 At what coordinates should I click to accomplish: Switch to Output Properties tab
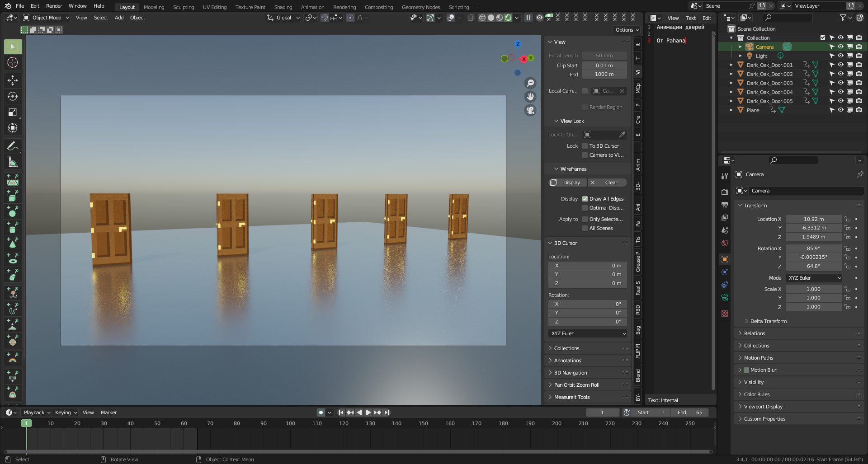[x=725, y=205]
